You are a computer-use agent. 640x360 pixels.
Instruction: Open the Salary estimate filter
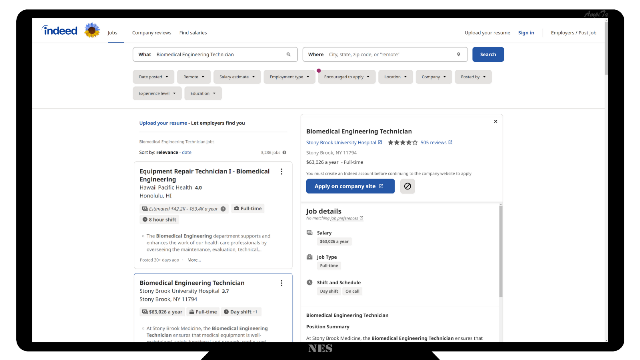[x=237, y=77]
